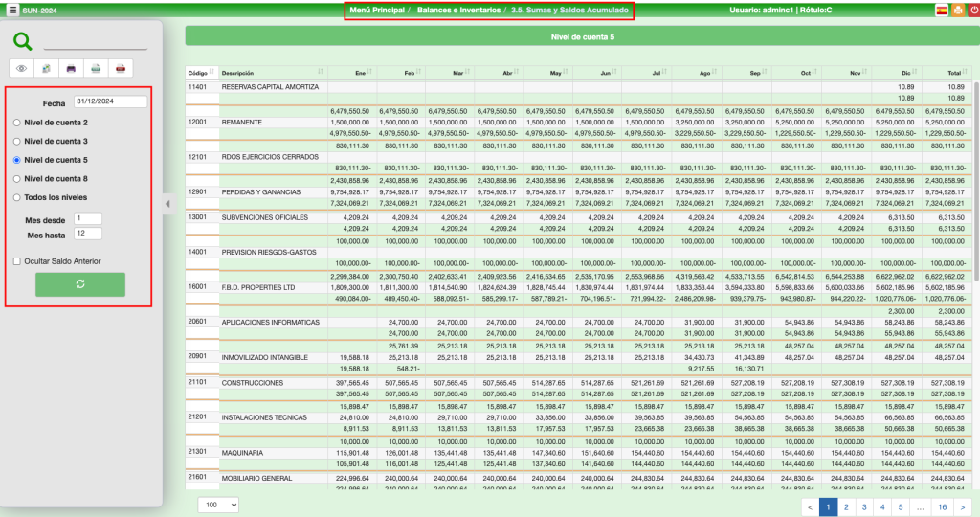Open Balances e Inventarios breadcrumb item
This screenshot has width=980, height=517.
click(x=457, y=11)
